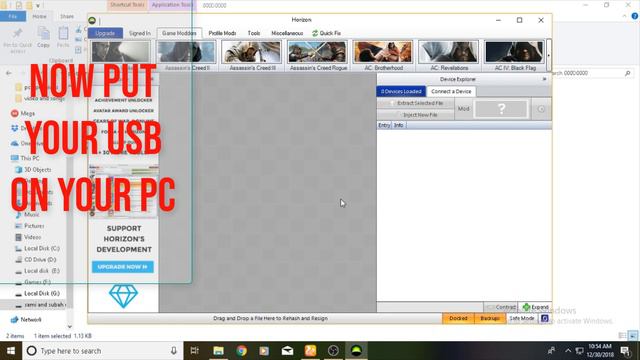640x360 pixels.
Task: Select the 0 Devices Loaded tab
Action: (x=401, y=91)
